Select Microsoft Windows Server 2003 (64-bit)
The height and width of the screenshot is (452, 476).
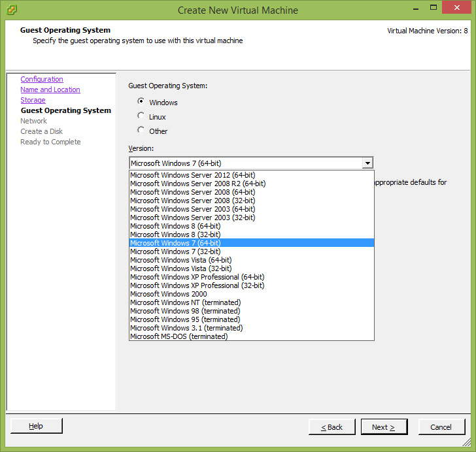tap(251, 209)
